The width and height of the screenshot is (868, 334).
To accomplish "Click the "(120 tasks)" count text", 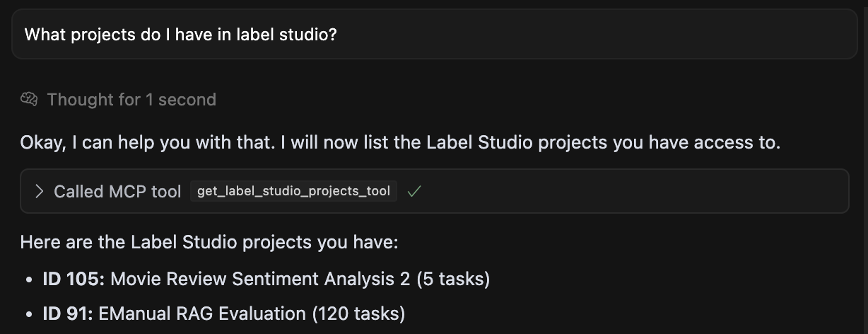I will (x=358, y=313).
